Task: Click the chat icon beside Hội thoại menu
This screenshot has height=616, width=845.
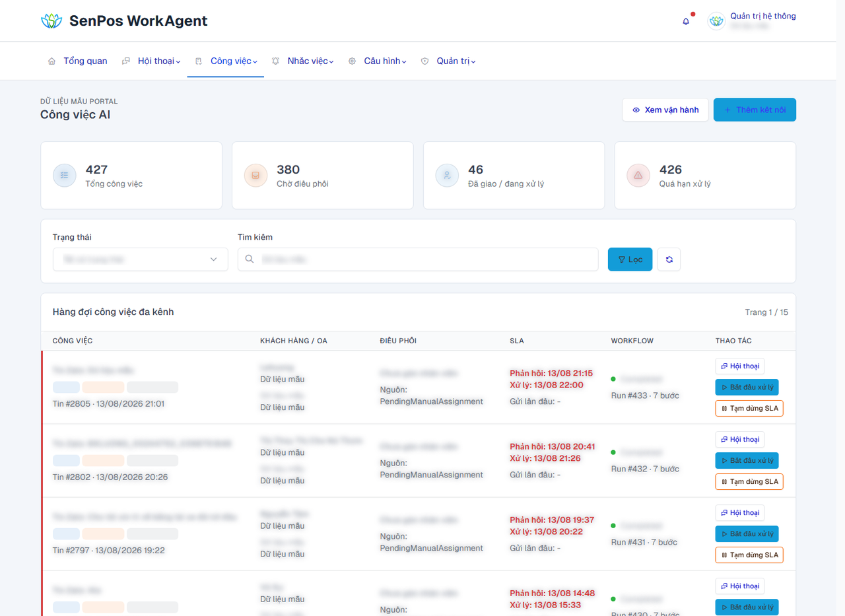Action: point(126,61)
